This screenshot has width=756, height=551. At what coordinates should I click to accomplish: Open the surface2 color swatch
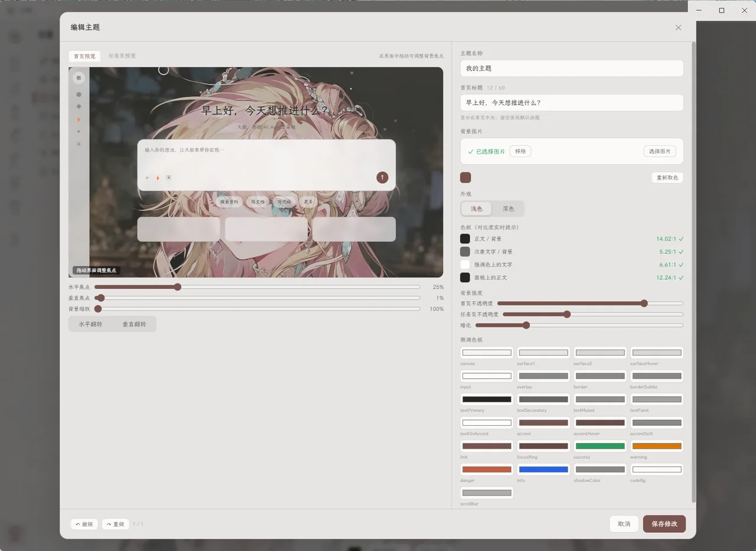pyautogui.click(x=600, y=353)
